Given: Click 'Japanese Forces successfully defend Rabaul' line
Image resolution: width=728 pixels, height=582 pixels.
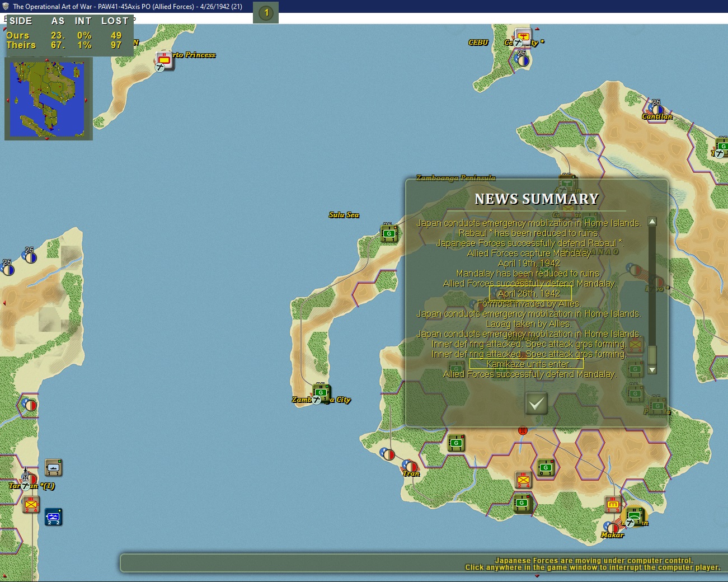Looking at the screenshot, I should click(529, 243).
